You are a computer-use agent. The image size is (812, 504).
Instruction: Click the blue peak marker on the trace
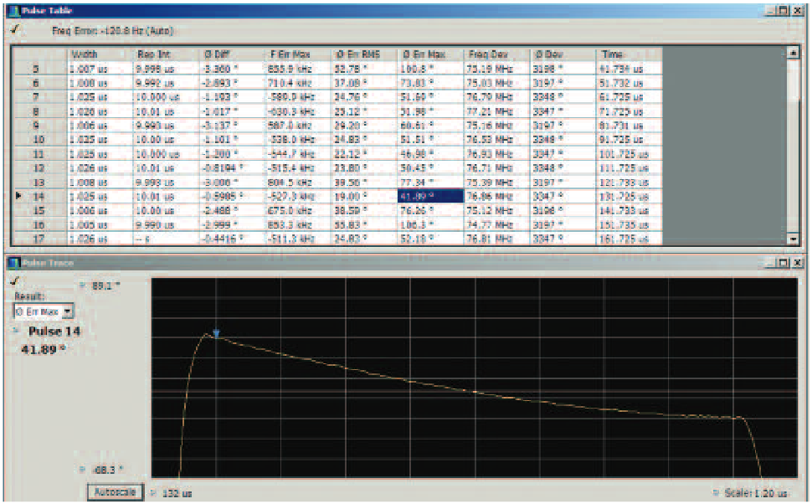(216, 333)
